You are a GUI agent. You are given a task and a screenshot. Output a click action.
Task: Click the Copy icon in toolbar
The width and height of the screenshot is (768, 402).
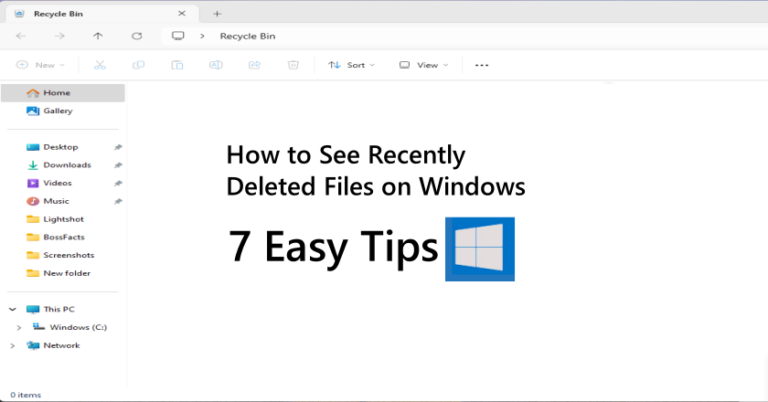(139, 65)
